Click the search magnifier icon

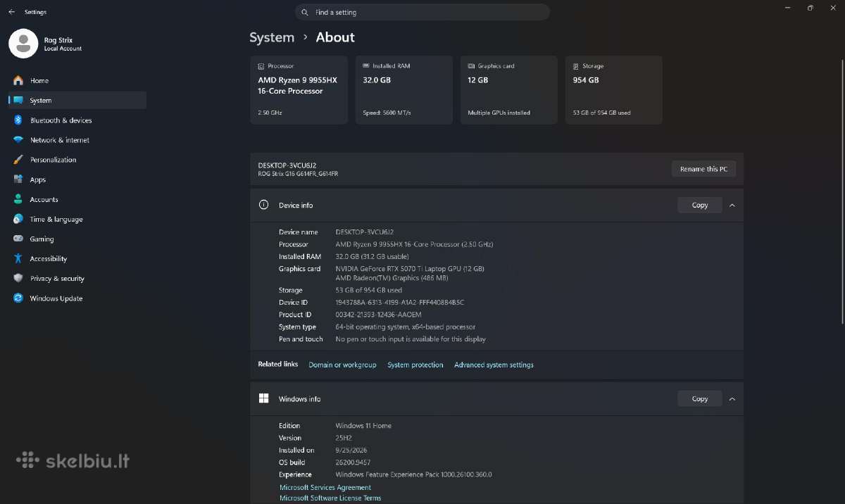coord(305,13)
